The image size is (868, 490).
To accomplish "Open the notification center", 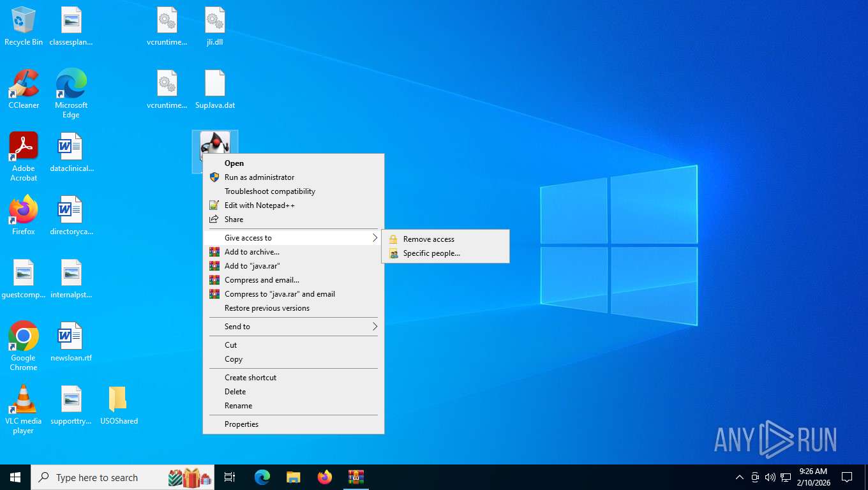I will (x=847, y=477).
